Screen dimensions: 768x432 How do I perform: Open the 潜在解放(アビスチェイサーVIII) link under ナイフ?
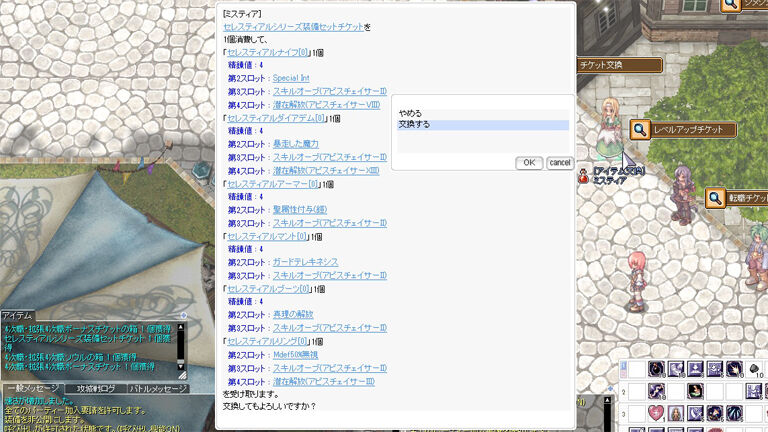tap(327, 105)
